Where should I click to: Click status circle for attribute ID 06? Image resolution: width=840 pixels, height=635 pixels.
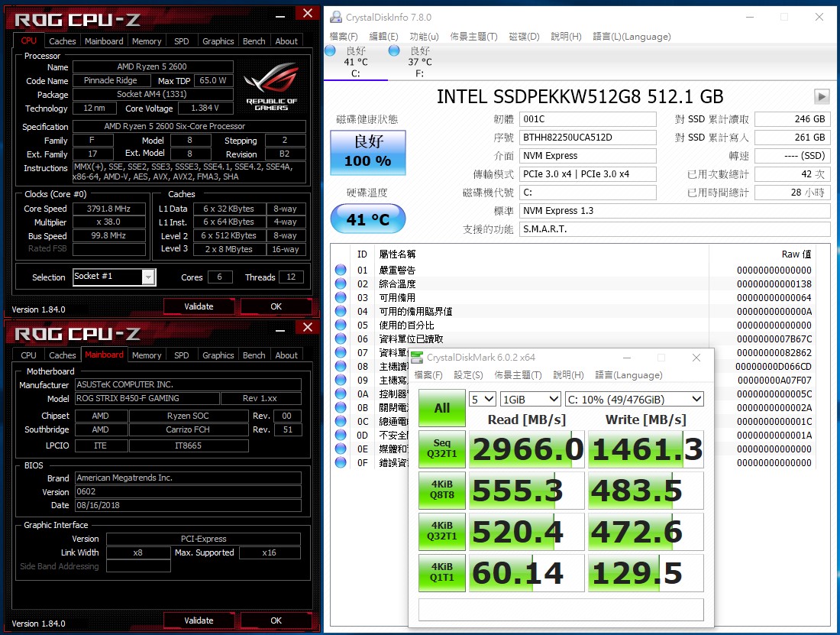[341, 338]
